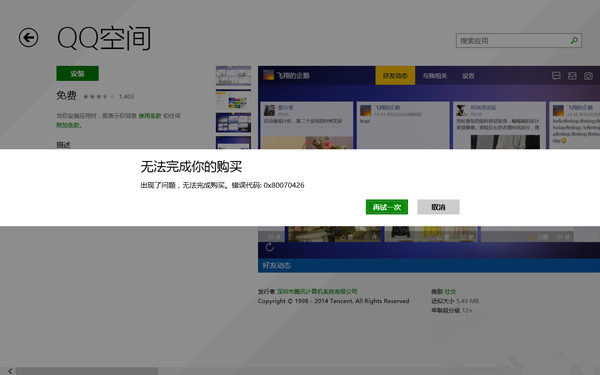The width and height of the screenshot is (600, 375).
Task: Click the green 安装 install button
Action: tap(77, 73)
